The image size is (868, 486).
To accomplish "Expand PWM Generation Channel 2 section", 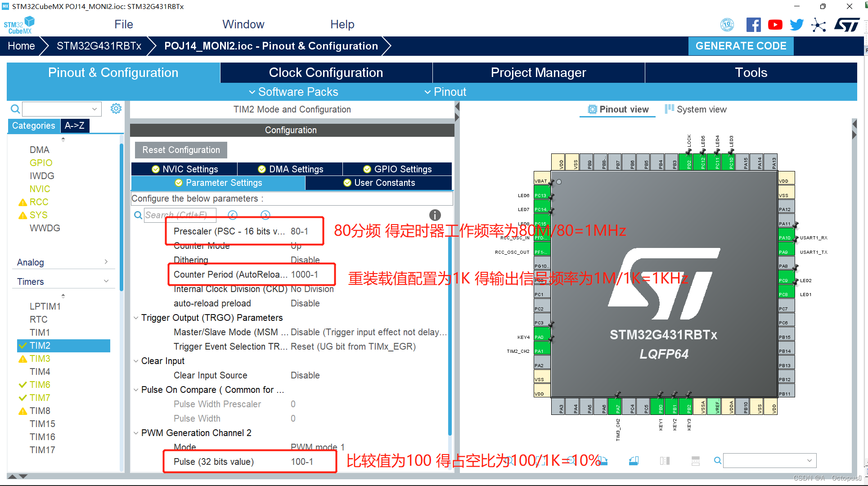I will pos(138,433).
